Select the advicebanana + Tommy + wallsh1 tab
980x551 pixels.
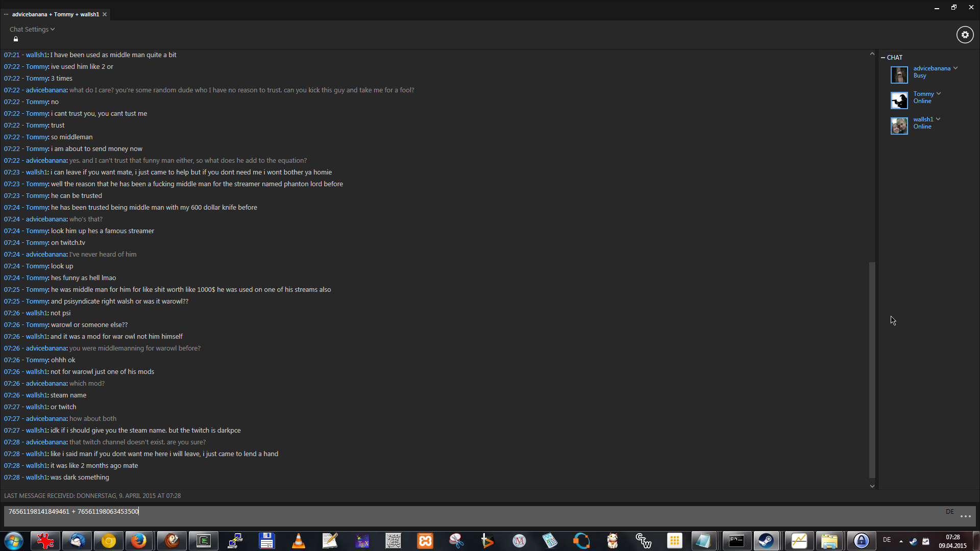55,14
